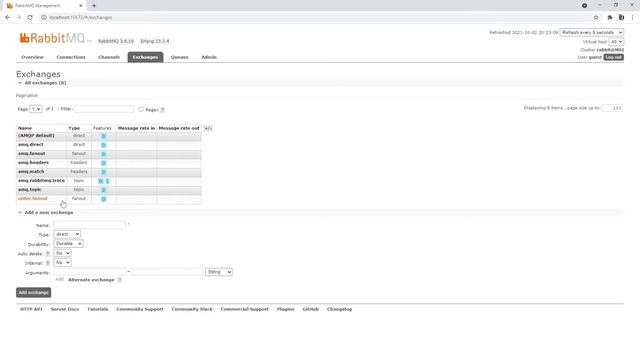Open the Durability dropdown
Image resolution: width=640 pixels, height=360 pixels.
pyautogui.click(x=69, y=244)
